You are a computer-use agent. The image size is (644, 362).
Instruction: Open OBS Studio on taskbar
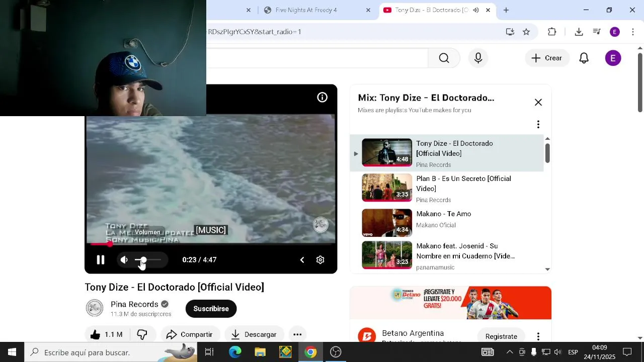pyautogui.click(x=336, y=352)
